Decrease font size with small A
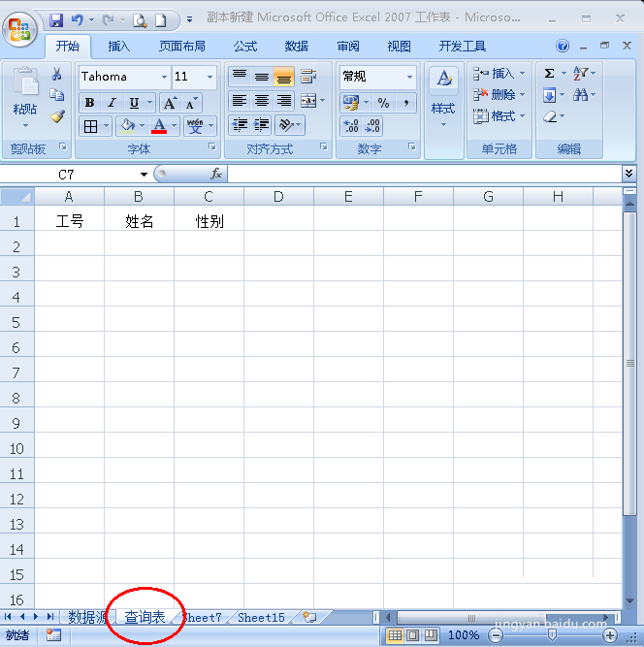 pos(191,103)
